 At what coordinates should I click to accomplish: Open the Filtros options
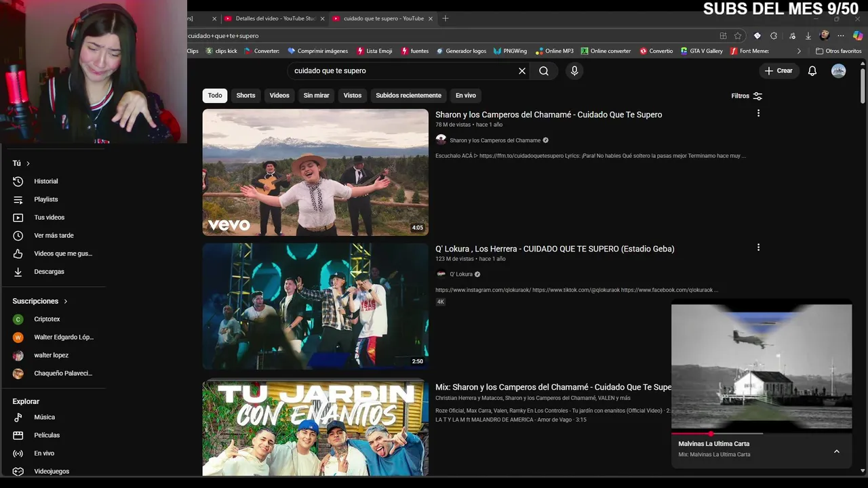pos(747,96)
